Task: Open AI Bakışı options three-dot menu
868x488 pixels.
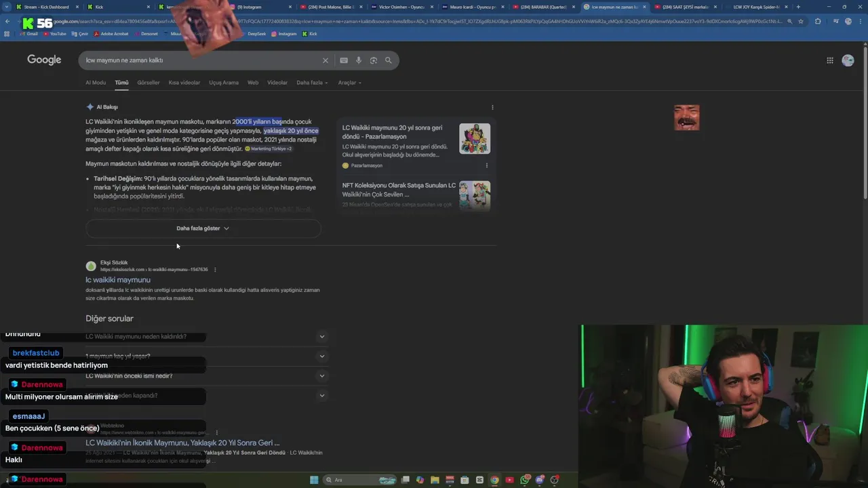Action: (492, 107)
